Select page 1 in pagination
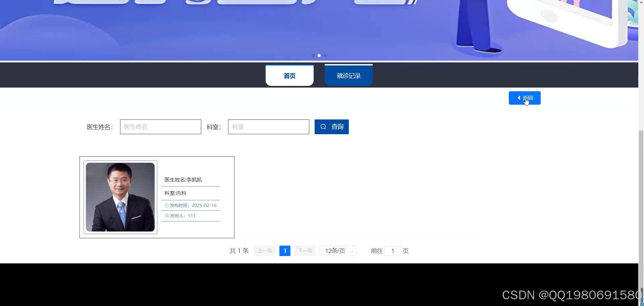The image size is (644, 306). (284, 251)
